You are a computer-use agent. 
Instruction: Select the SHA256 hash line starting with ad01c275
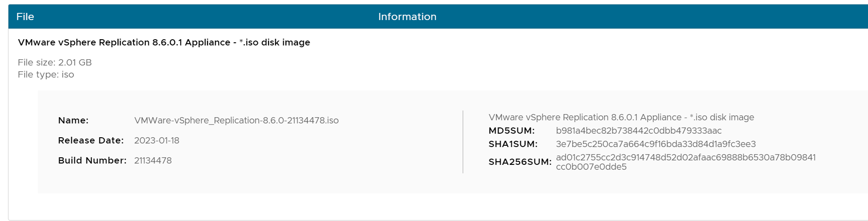coord(686,157)
